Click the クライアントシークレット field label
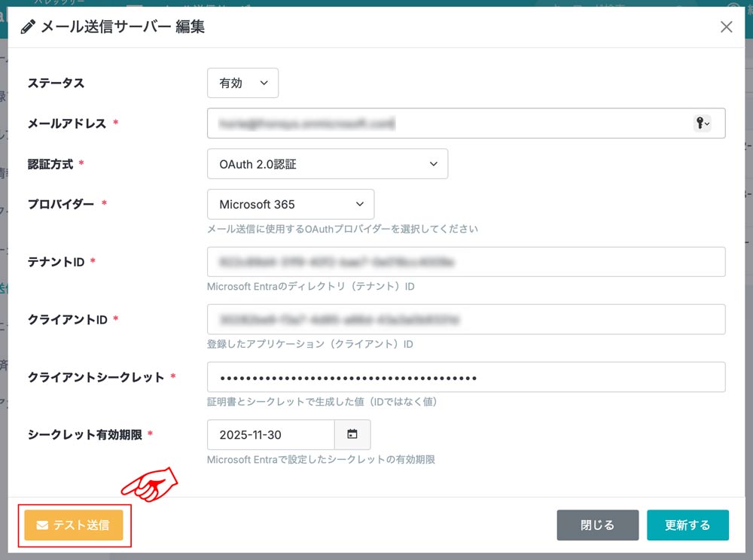753x560 pixels. tap(96, 377)
